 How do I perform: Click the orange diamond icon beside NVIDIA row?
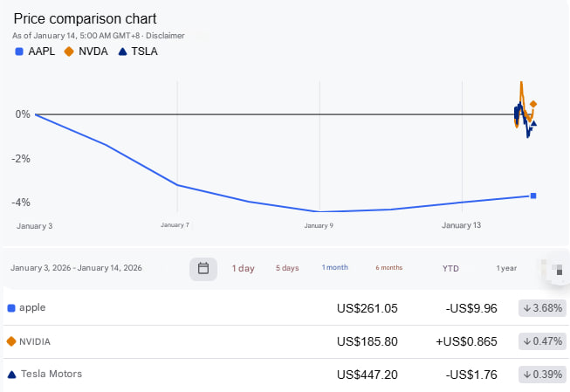click(x=11, y=341)
